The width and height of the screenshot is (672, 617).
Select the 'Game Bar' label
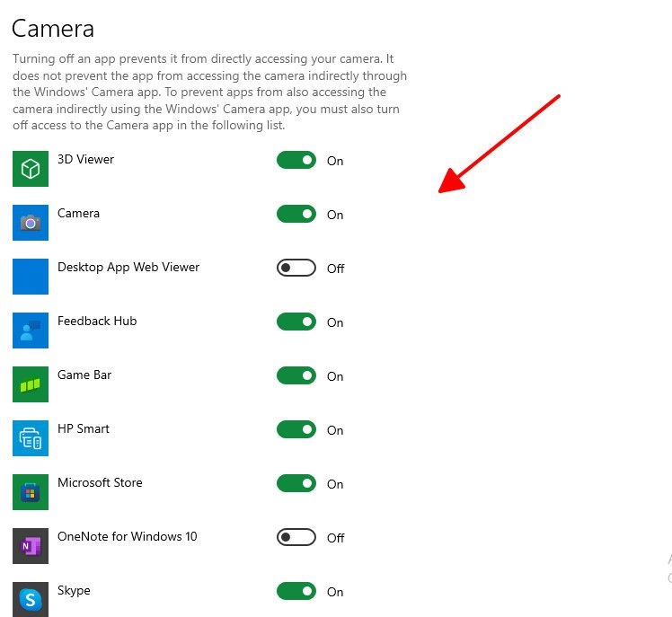coord(84,375)
